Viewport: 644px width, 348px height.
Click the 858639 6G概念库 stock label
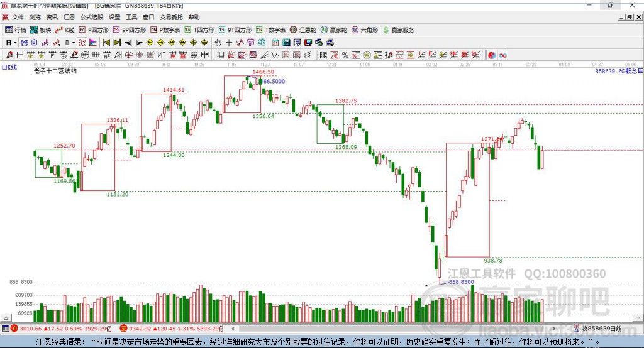tap(619, 71)
